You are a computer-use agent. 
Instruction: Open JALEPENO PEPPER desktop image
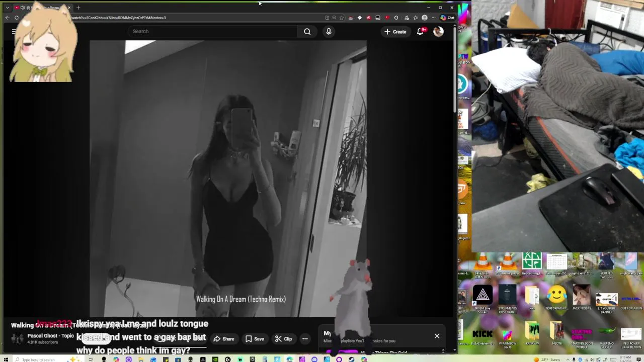[606, 337]
